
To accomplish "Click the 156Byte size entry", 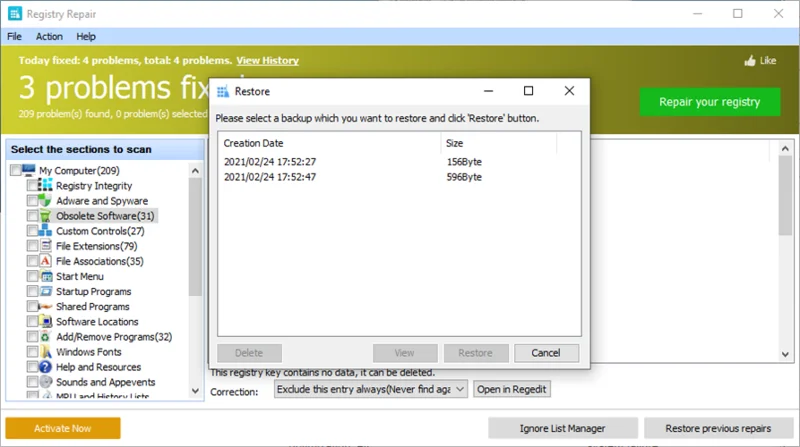I will tap(464, 162).
